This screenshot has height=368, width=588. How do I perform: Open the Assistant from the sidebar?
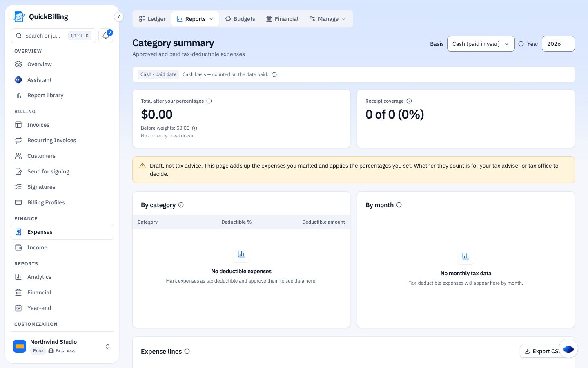point(62,80)
